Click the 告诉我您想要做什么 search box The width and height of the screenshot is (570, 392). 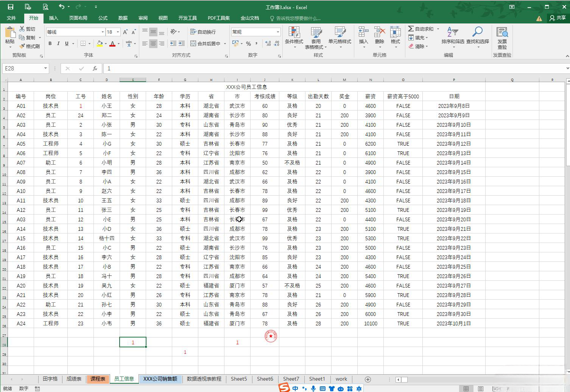point(295,18)
